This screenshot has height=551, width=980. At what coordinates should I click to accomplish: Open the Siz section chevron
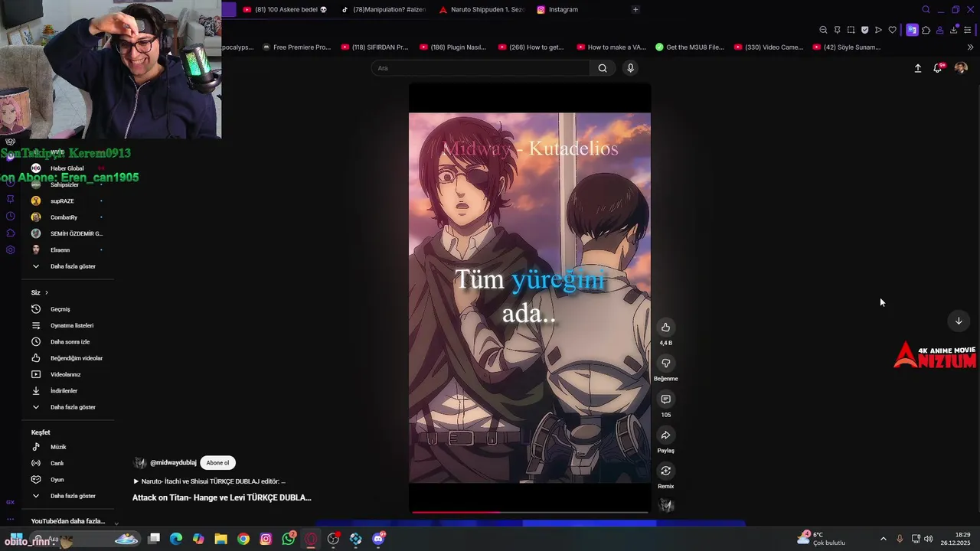pos(46,292)
